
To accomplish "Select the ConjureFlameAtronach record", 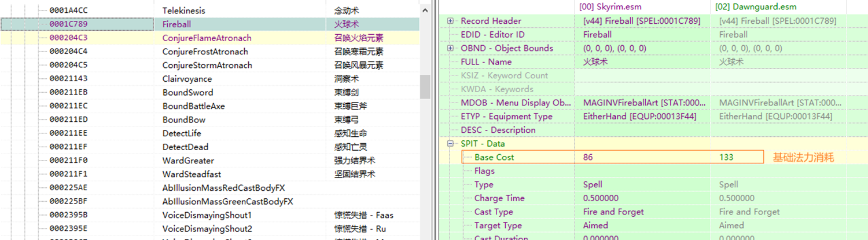I will (210, 38).
